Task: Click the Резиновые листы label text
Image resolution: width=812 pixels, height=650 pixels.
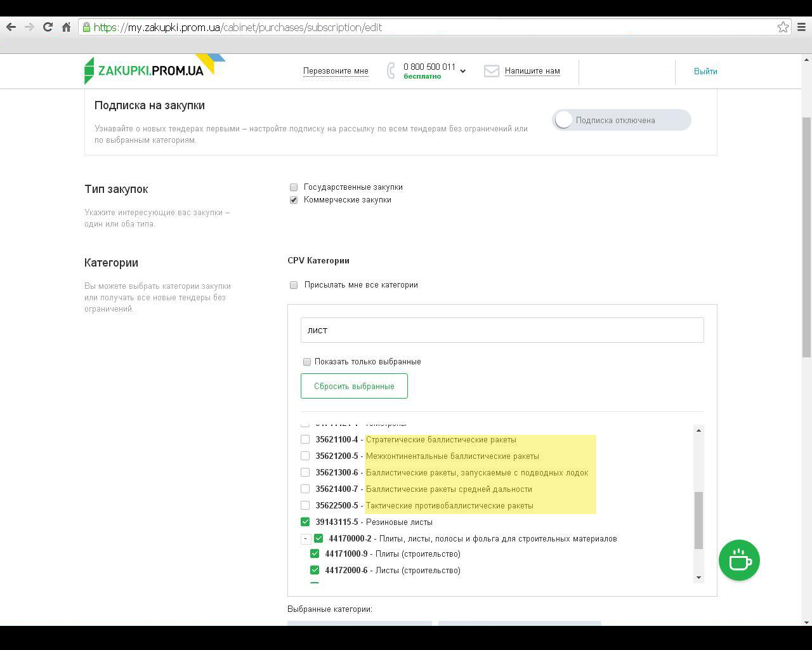Action: (x=400, y=522)
